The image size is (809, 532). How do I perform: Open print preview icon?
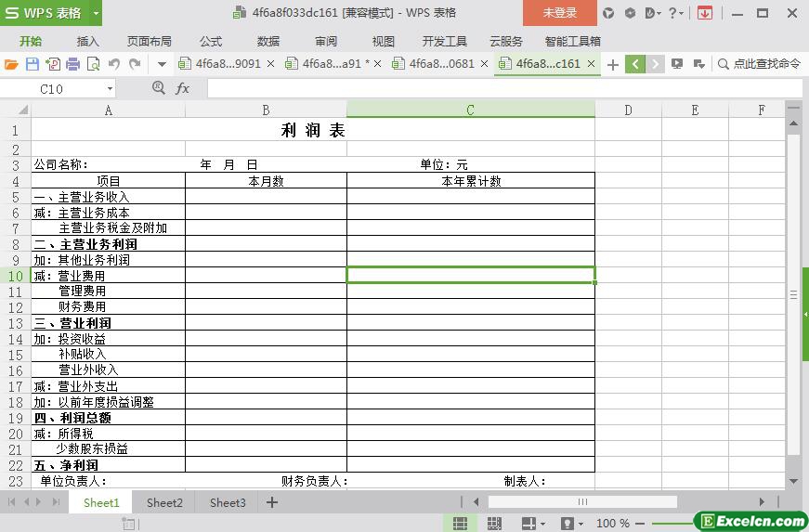[x=94, y=64]
